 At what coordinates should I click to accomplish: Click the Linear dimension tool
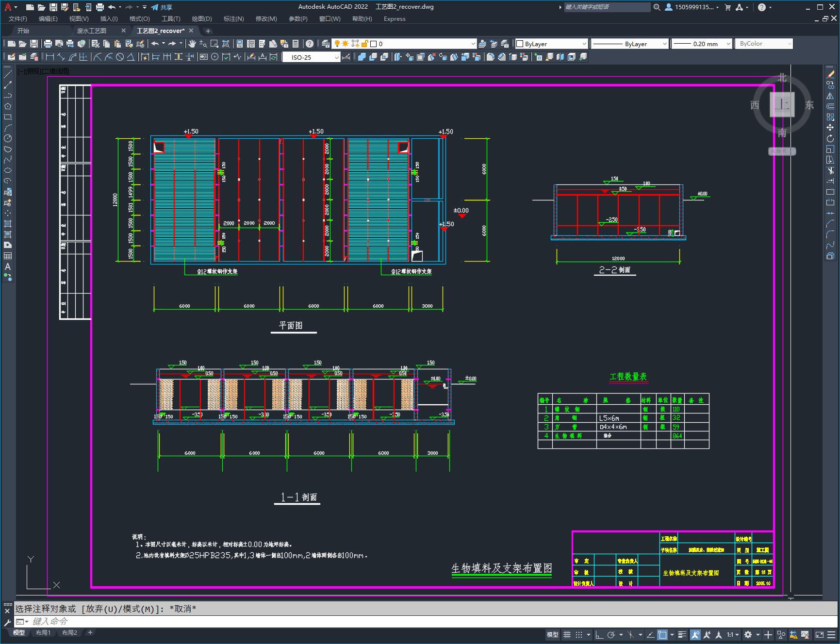[x=49, y=57]
